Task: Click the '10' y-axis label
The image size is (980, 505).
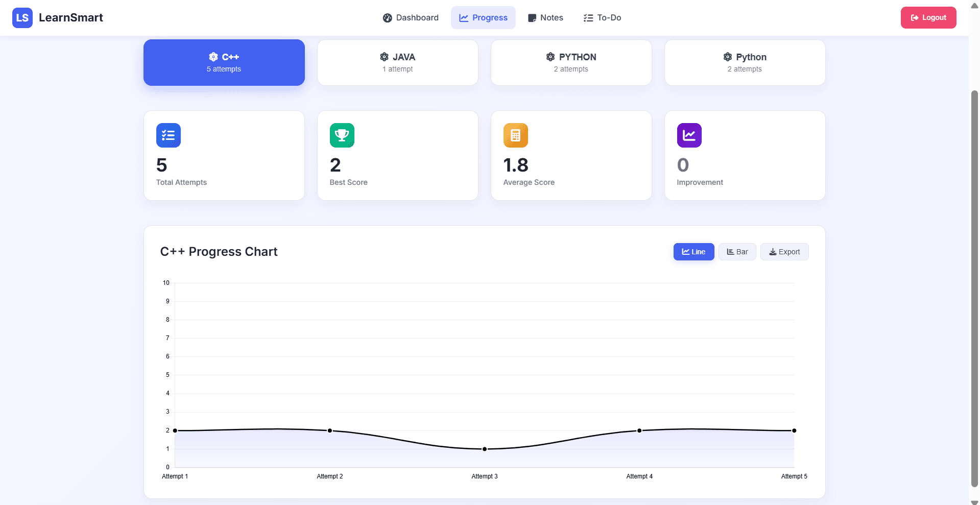Action: click(166, 283)
